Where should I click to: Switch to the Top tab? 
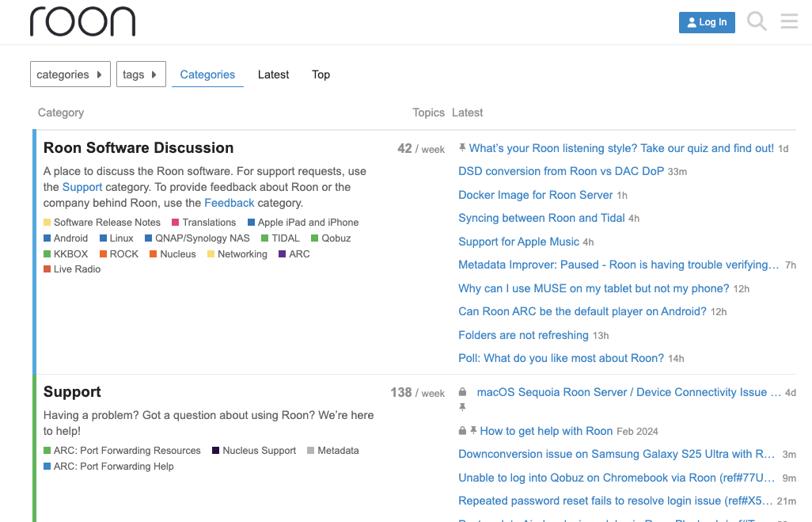(321, 74)
